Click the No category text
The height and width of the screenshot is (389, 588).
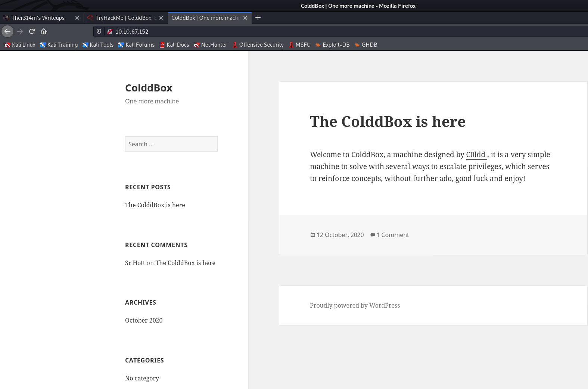[142, 378]
